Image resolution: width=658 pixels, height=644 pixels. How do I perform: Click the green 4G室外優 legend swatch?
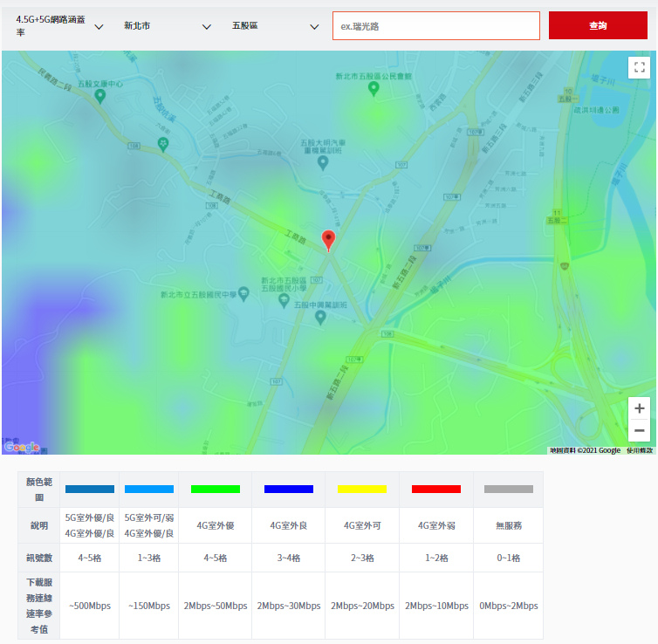[x=215, y=490]
